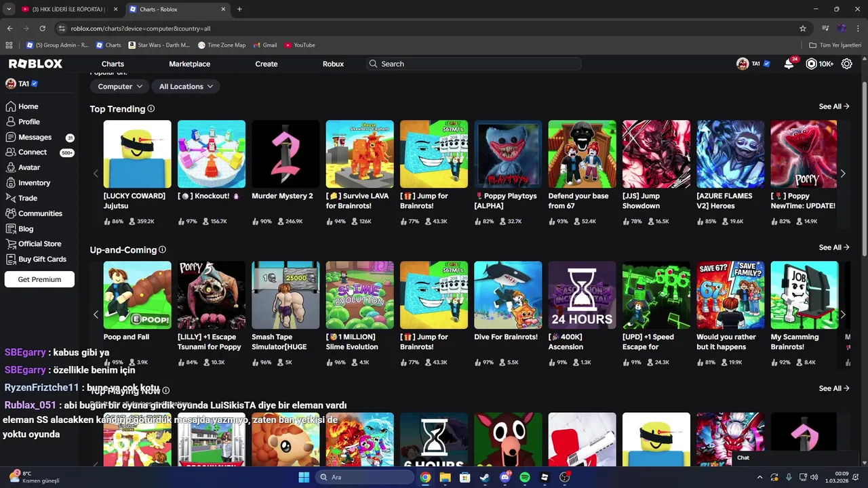Open the Tüm Yer İşaretleri bookmarks folder
This screenshot has width=868, height=488.
tap(836, 45)
